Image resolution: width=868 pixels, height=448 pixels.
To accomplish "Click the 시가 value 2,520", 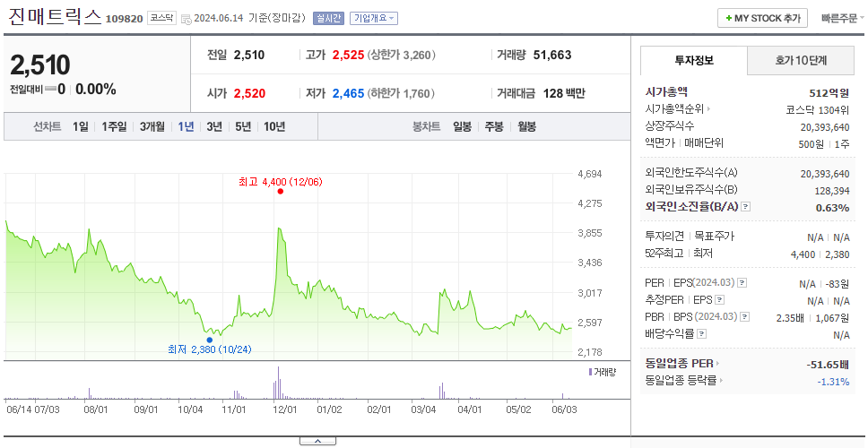I will [249, 93].
